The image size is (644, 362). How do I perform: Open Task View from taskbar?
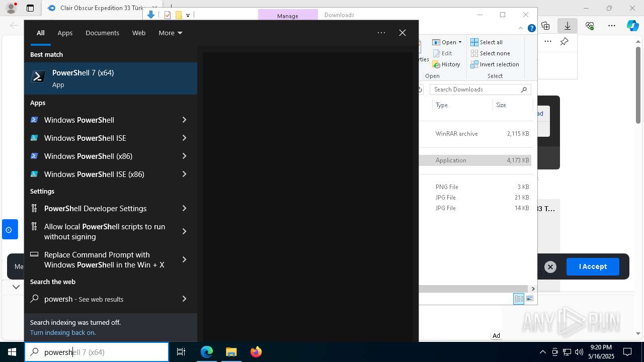coord(181,352)
